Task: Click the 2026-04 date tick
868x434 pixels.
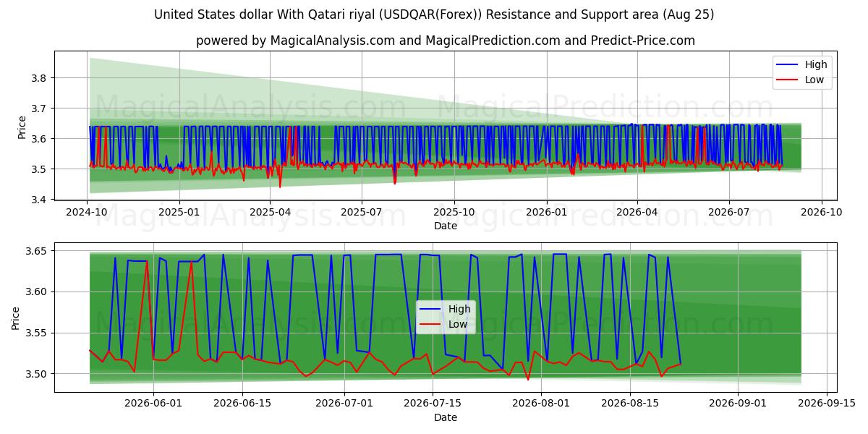Action: tap(637, 212)
